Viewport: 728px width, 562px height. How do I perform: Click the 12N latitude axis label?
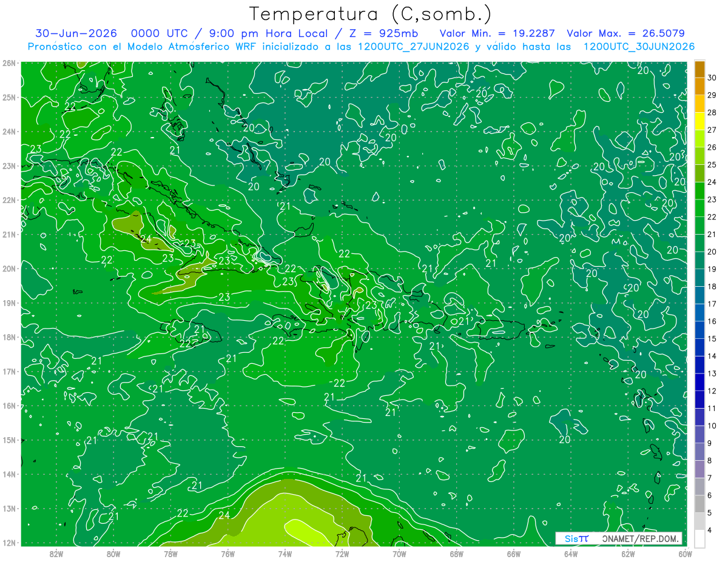click(9, 543)
